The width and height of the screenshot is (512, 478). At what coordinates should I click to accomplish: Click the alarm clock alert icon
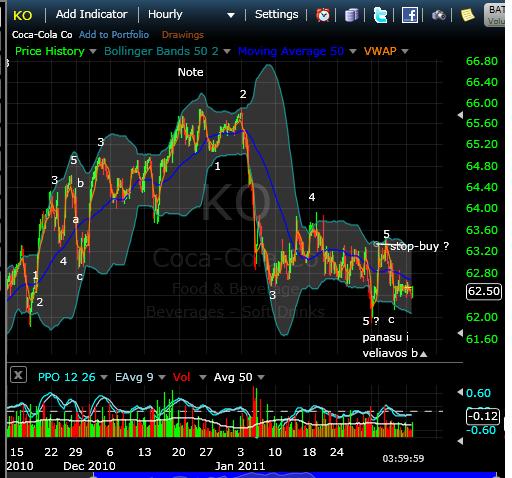(323, 15)
